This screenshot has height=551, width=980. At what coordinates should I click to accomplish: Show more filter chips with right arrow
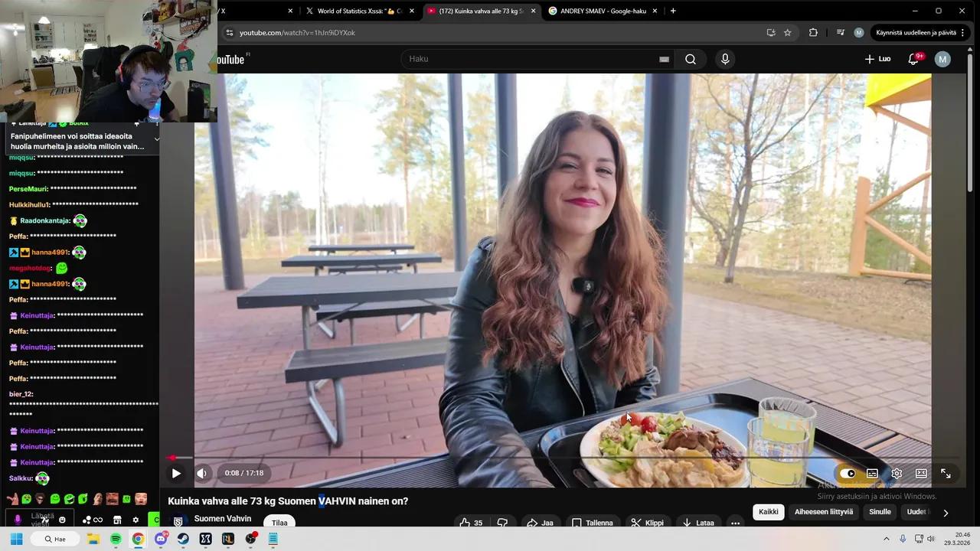click(x=946, y=513)
